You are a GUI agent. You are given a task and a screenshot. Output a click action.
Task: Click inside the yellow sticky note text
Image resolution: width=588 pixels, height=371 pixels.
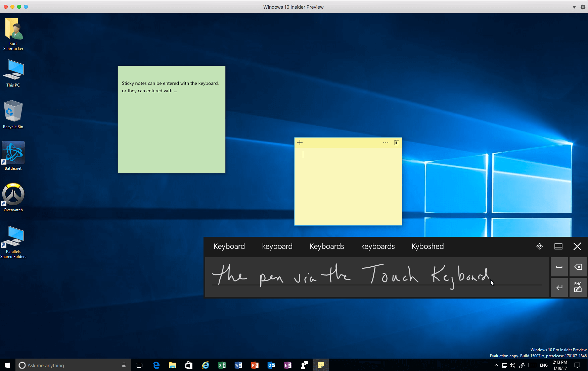coord(348,187)
